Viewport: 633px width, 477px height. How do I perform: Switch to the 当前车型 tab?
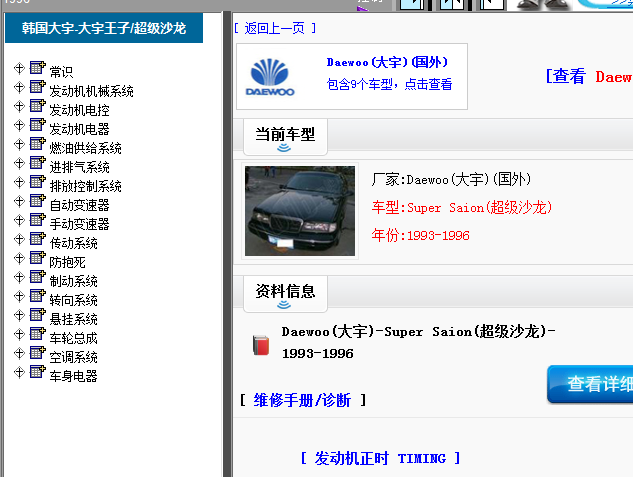click(285, 137)
